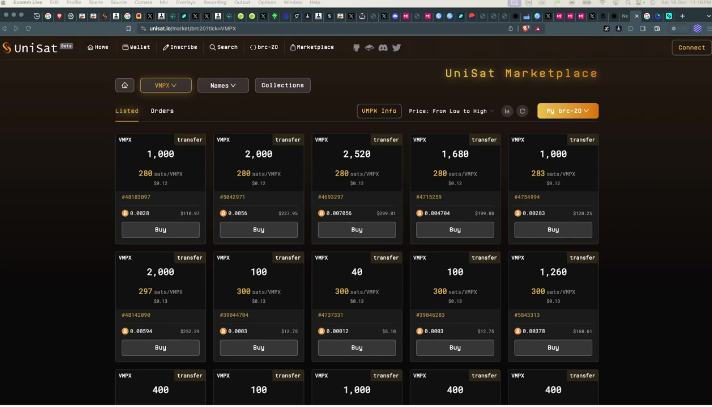The width and height of the screenshot is (712, 407).
Task: Open the extensions puzzle icon in the toolbar
Action: [x=630, y=29]
